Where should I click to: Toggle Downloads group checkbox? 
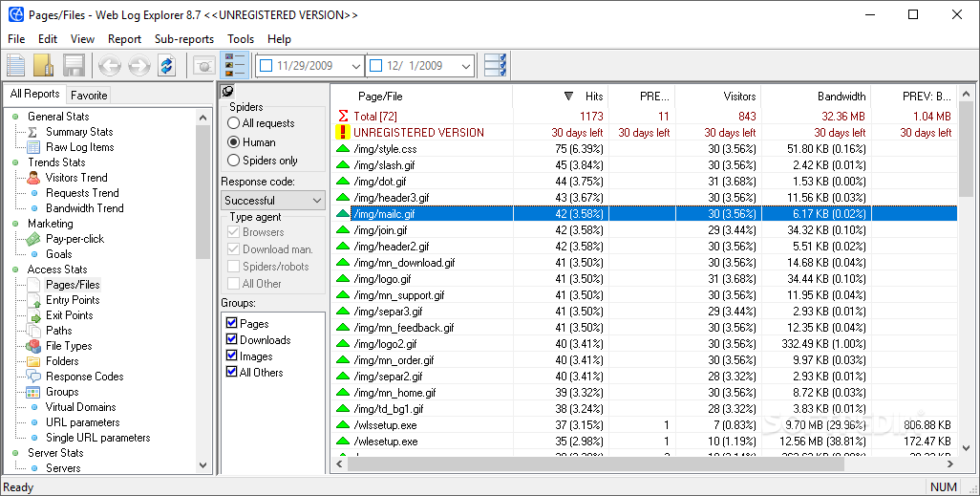coord(231,339)
